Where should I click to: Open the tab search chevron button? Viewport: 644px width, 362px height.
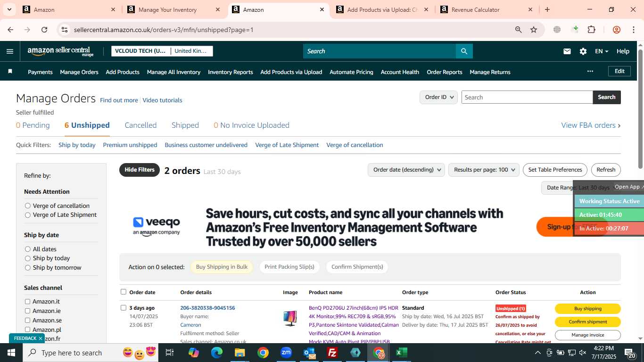[x=9, y=9]
